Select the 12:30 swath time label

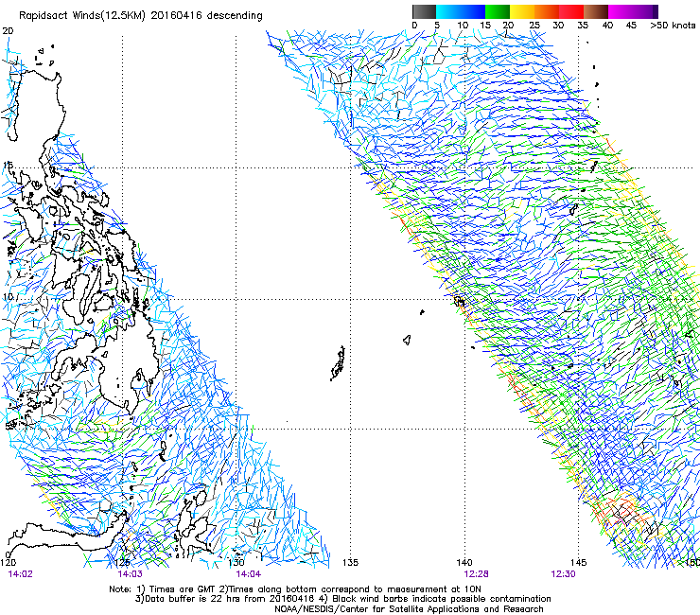564,574
